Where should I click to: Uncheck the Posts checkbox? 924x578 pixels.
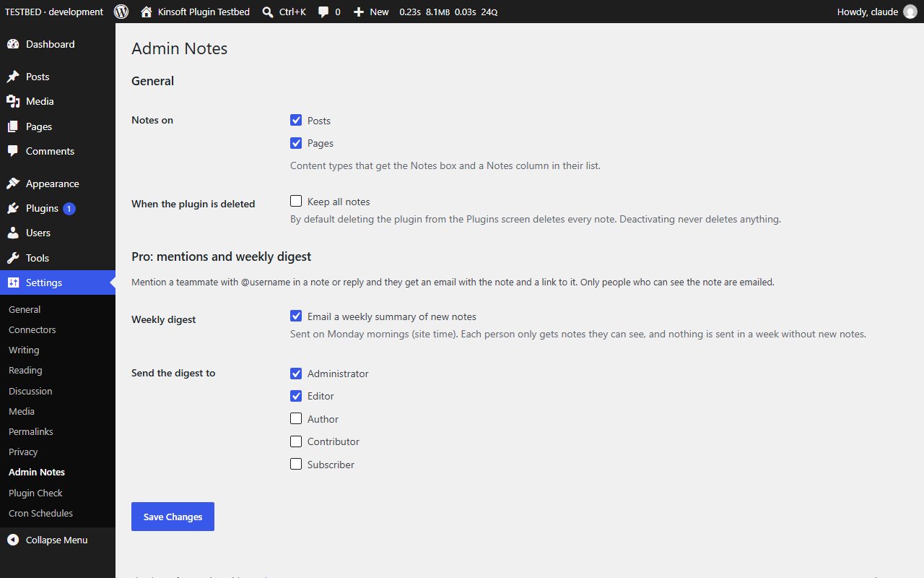[x=296, y=120]
